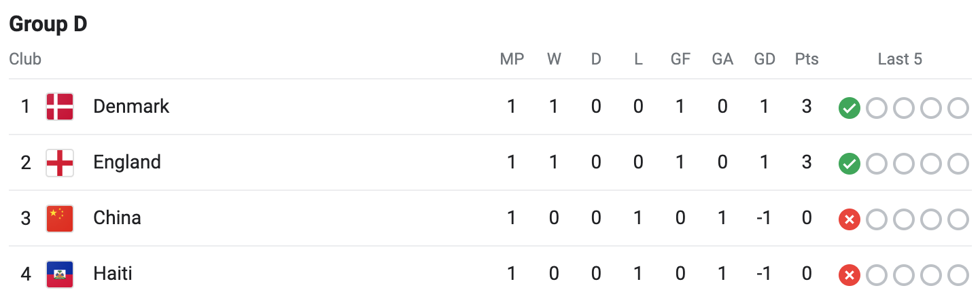Click the Denmark flag icon
Image resolution: width=980 pixels, height=305 pixels.
60,107
